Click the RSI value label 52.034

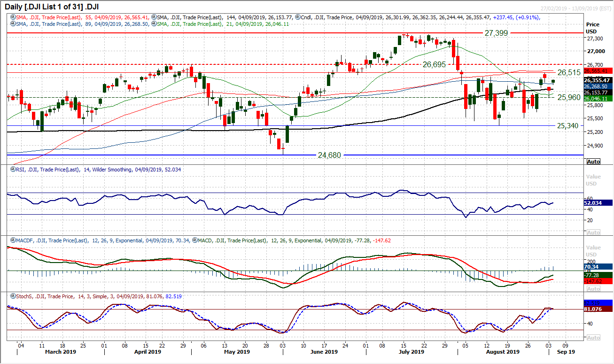click(x=598, y=203)
